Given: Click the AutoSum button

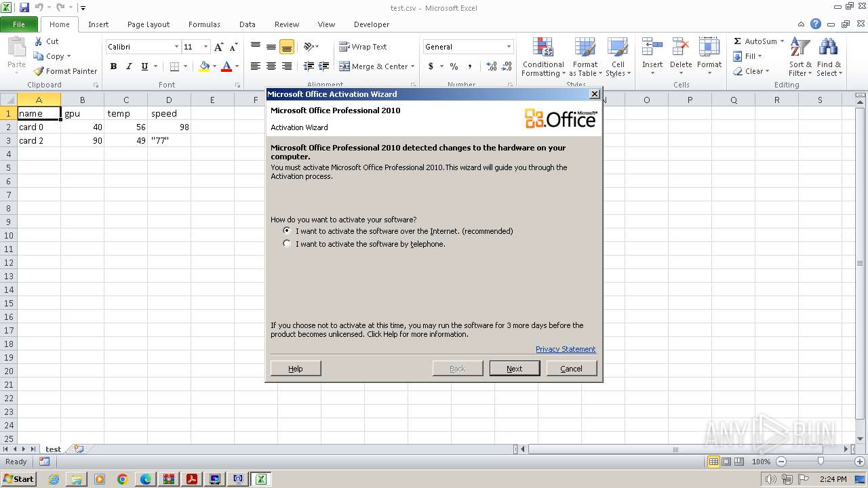Looking at the screenshot, I should click(755, 41).
